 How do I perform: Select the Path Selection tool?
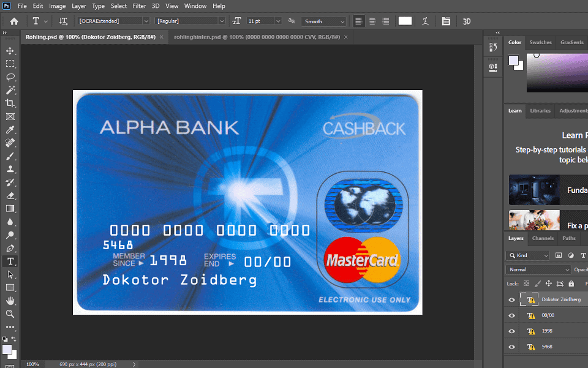[10, 275]
